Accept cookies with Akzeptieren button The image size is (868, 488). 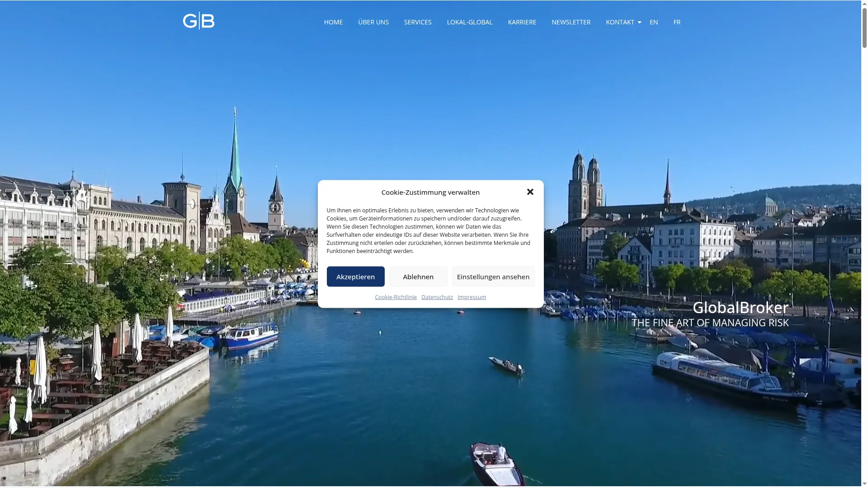point(356,277)
